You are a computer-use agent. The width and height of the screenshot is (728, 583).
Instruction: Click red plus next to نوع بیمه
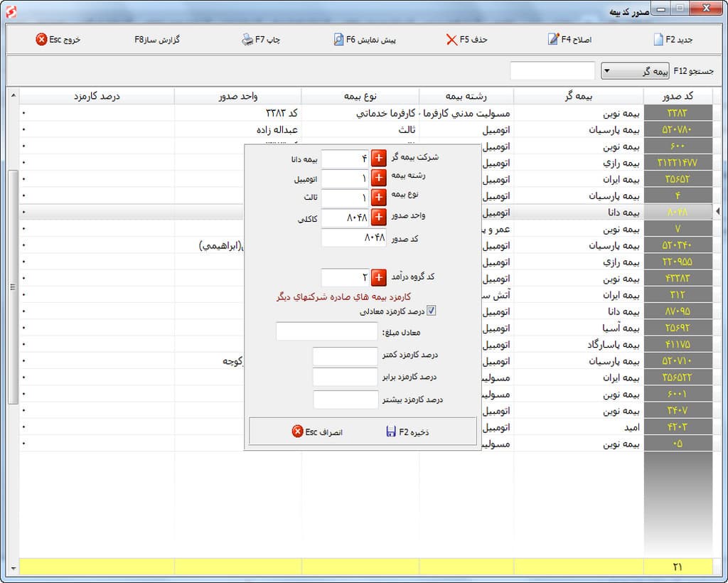(378, 198)
